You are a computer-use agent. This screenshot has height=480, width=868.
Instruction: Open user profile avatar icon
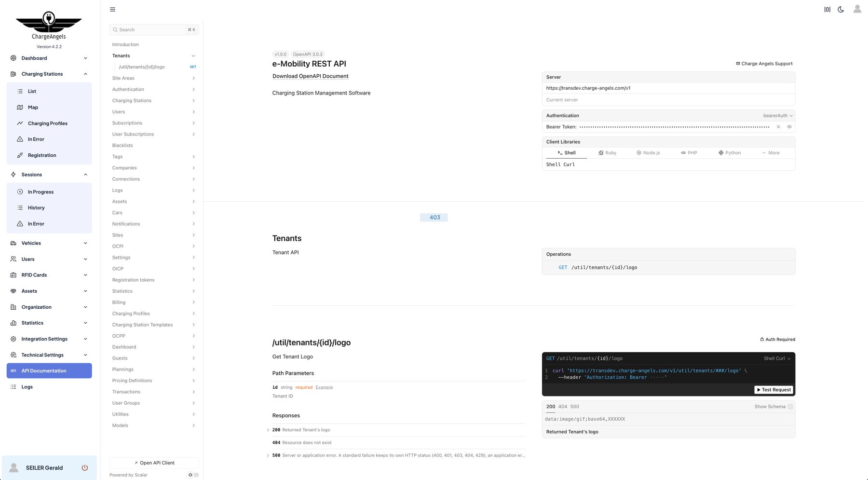click(x=857, y=9)
